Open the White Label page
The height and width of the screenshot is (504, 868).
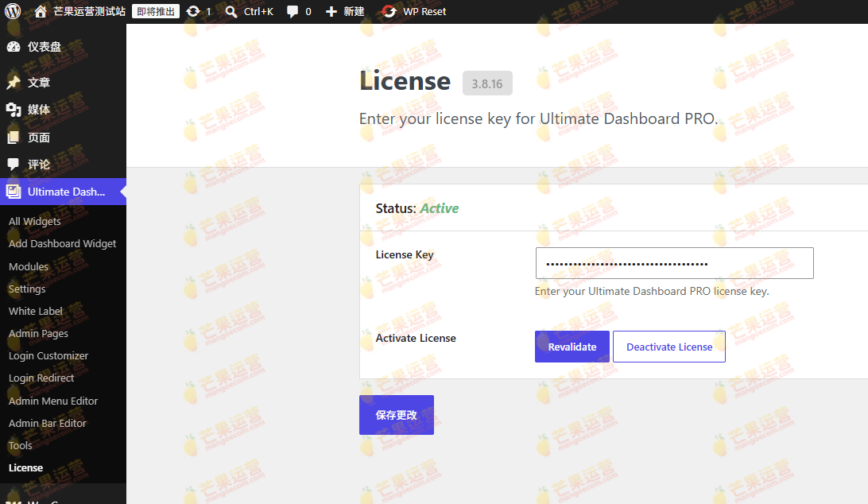(x=36, y=312)
